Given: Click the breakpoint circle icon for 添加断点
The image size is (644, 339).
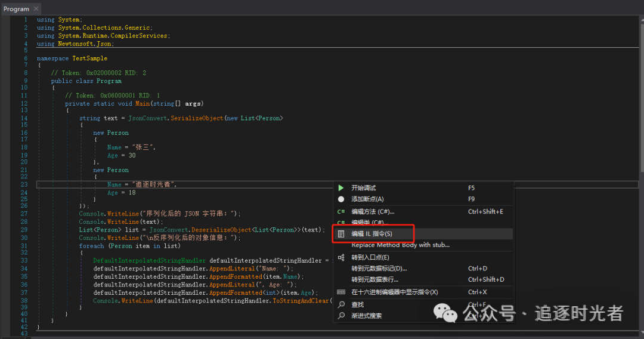Looking at the screenshot, I should (341, 199).
